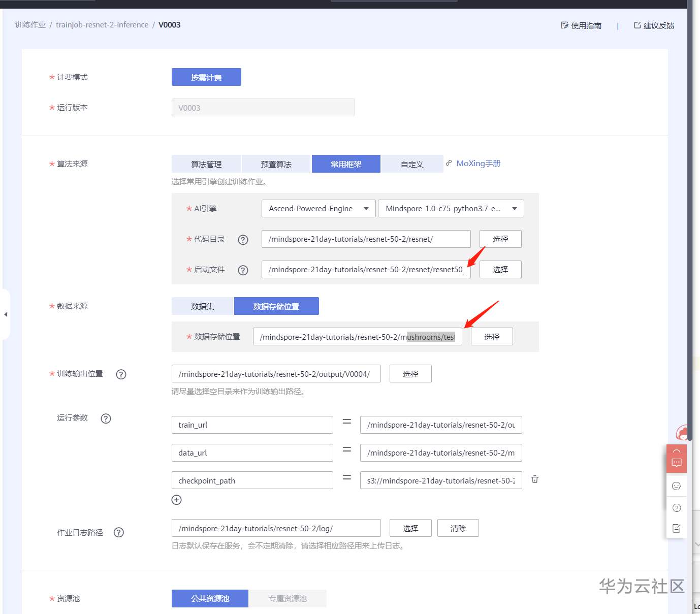Click the train_url parameter name field

click(x=252, y=425)
